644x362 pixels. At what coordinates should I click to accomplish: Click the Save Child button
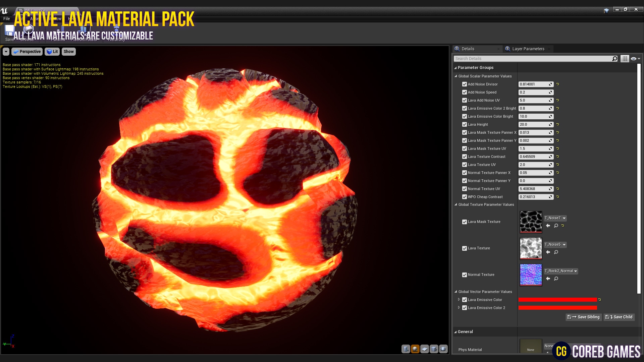point(619,317)
